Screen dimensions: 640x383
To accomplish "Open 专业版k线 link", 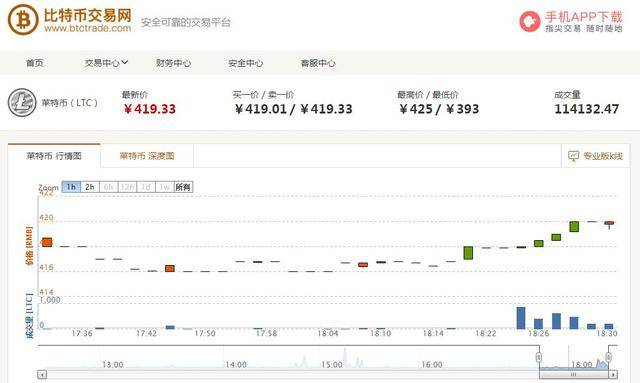I will pos(603,156).
